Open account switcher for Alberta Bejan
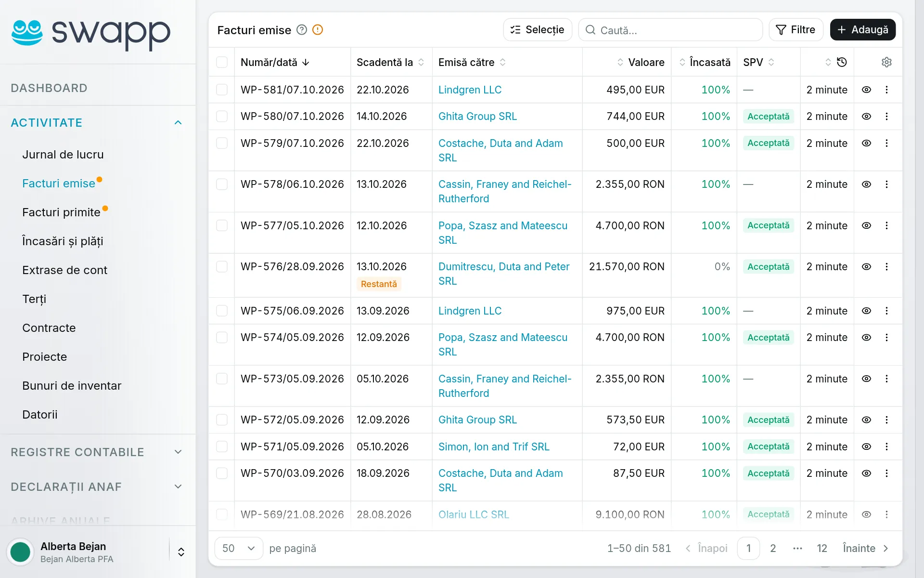Viewport: 924px width, 578px height. coord(181,552)
